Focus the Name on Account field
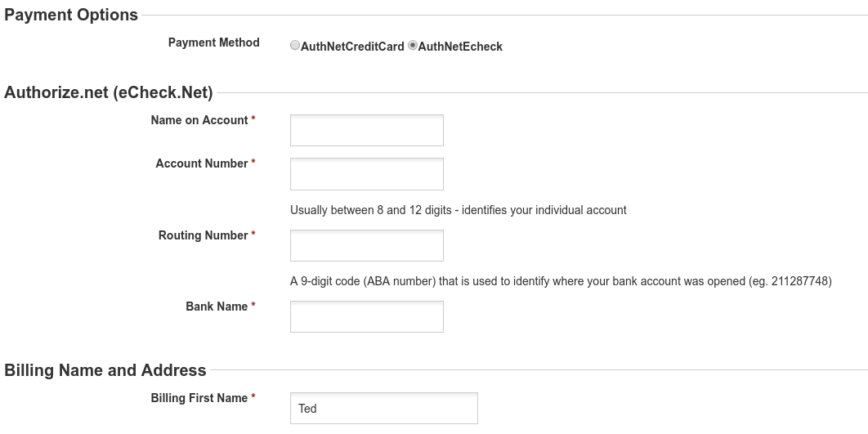The image size is (868, 434). coord(366,130)
